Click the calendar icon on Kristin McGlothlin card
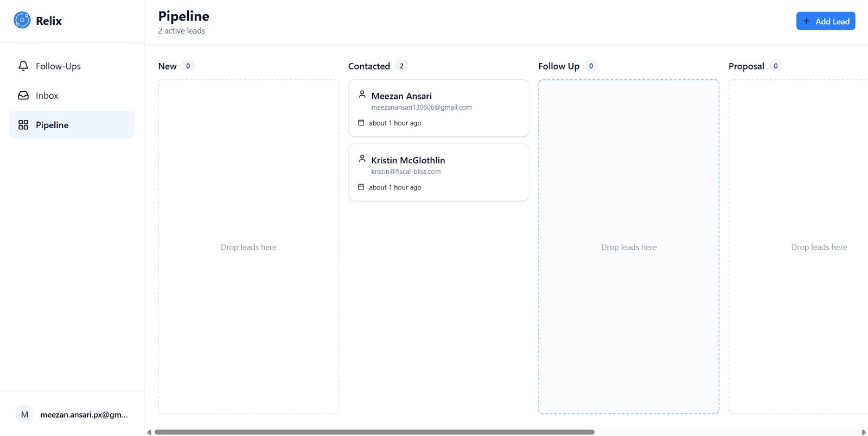868x436 pixels. click(361, 187)
